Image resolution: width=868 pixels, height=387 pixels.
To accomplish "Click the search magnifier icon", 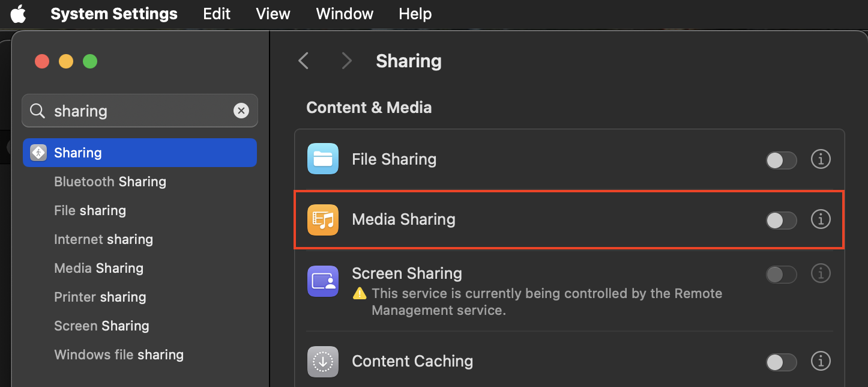I will [x=37, y=111].
